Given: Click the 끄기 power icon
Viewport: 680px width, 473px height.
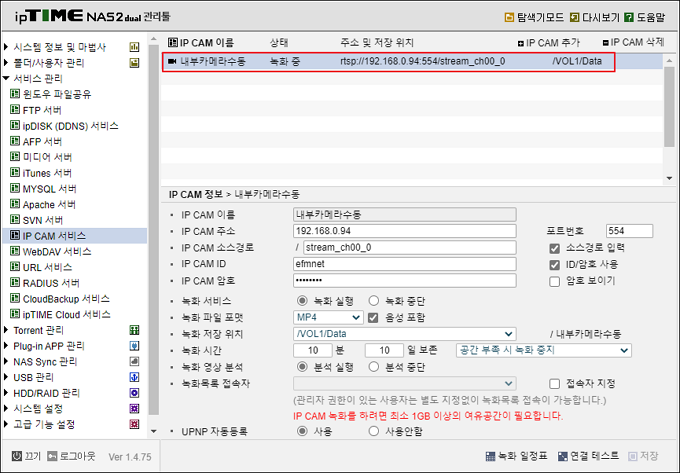Looking at the screenshot, I should pos(17,456).
